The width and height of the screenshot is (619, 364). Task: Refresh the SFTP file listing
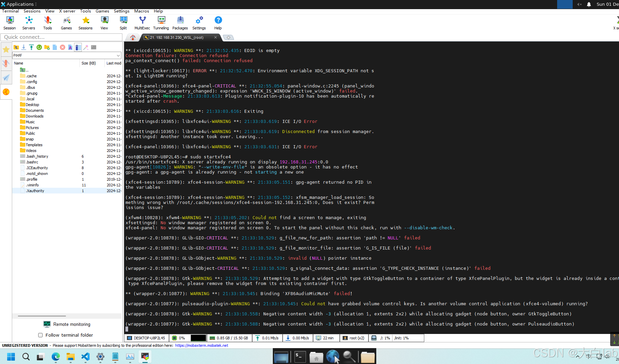coord(39,47)
